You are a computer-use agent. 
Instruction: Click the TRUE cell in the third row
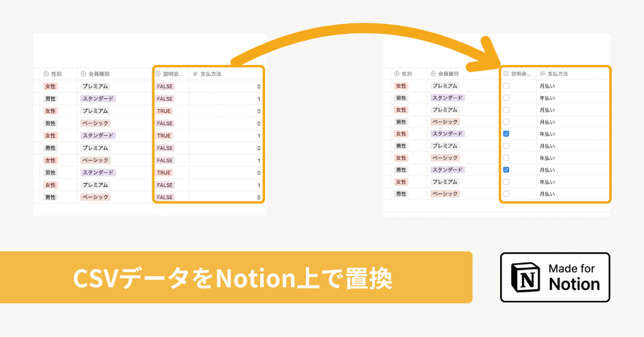(165, 111)
